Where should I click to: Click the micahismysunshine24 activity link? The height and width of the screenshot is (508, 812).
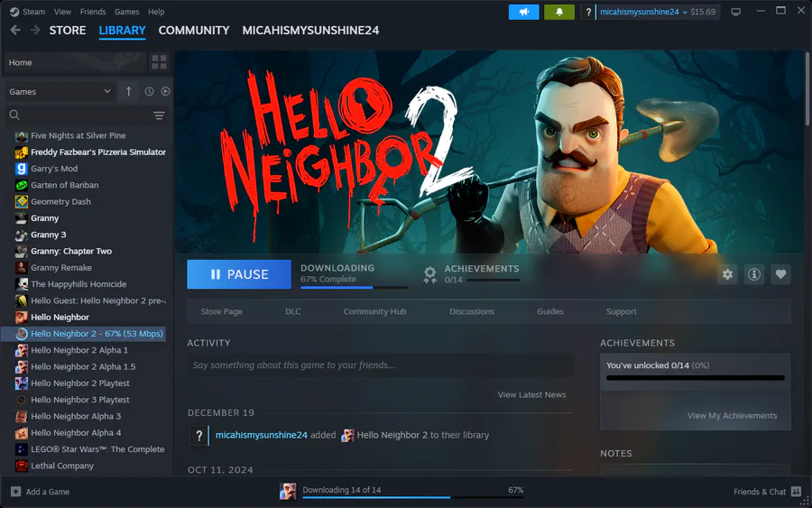pos(262,435)
